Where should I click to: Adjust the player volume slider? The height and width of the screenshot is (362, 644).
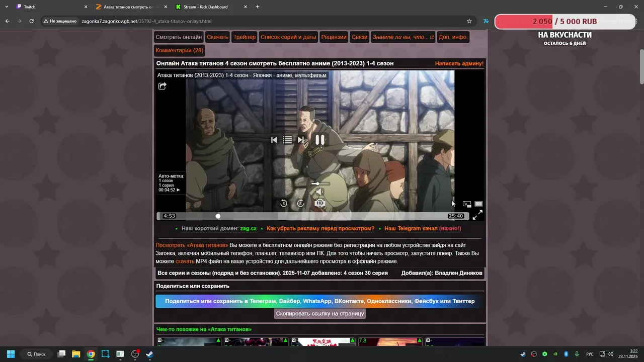pyautogui.click(x=320, y=184)
